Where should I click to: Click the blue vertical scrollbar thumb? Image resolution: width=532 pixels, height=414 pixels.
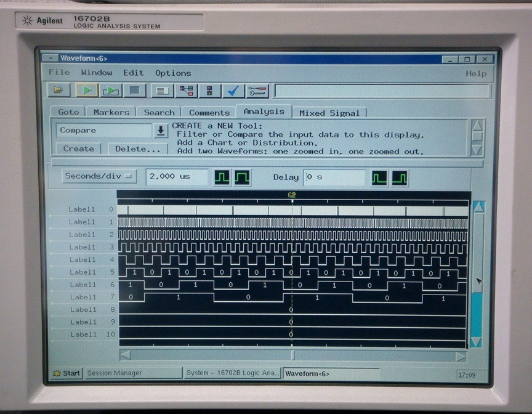pyautogui.click(x=477, y=315)
